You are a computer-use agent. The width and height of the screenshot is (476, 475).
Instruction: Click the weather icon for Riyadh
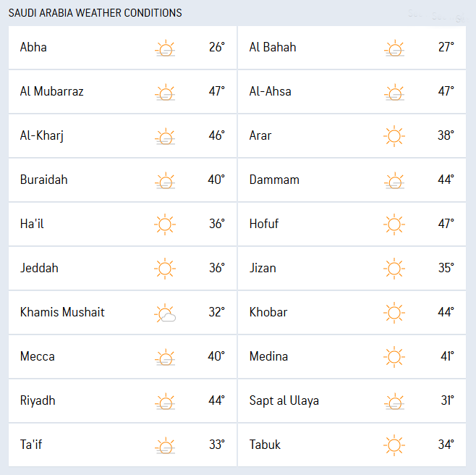pyautogui.click(x=165, y=401)
